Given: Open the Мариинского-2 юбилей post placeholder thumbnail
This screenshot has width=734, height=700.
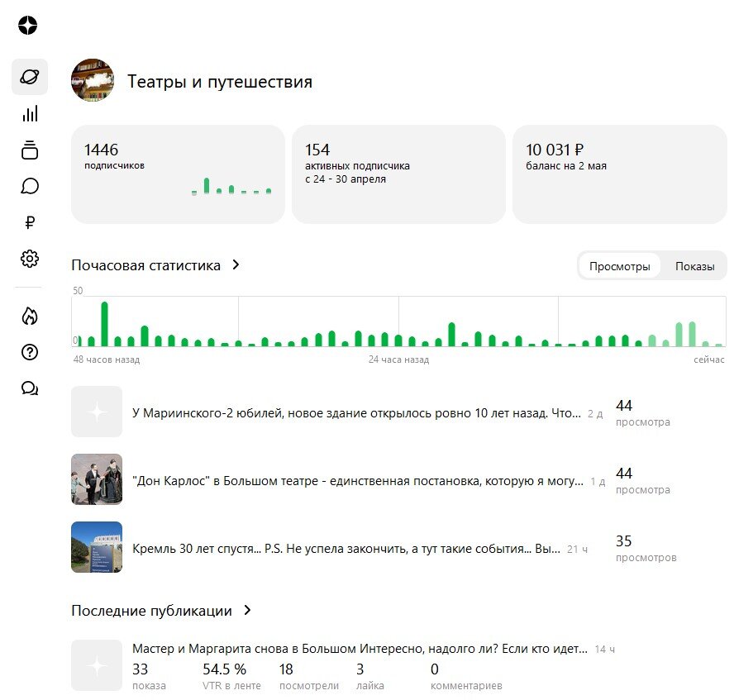Looking at the screenshot, I should (97, 412).
